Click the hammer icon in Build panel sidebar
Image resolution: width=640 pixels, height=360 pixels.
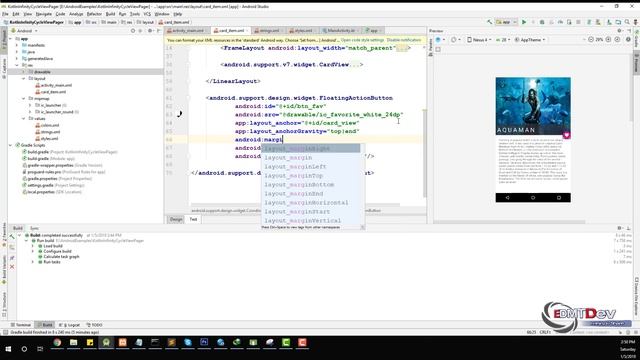[12, 236]
